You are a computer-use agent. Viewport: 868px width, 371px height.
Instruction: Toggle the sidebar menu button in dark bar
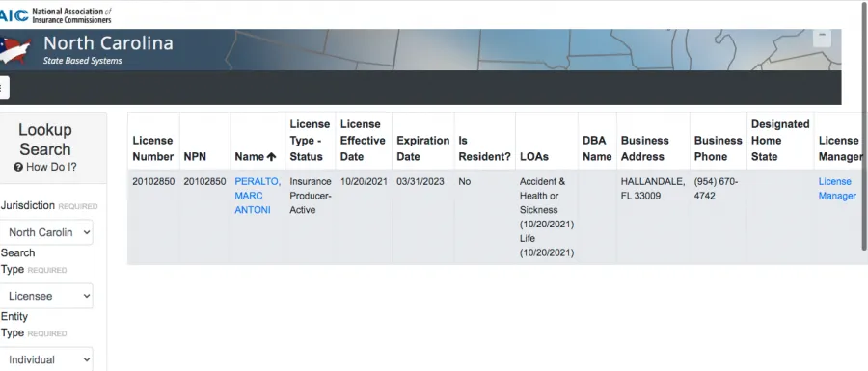[x=4, y=88]
